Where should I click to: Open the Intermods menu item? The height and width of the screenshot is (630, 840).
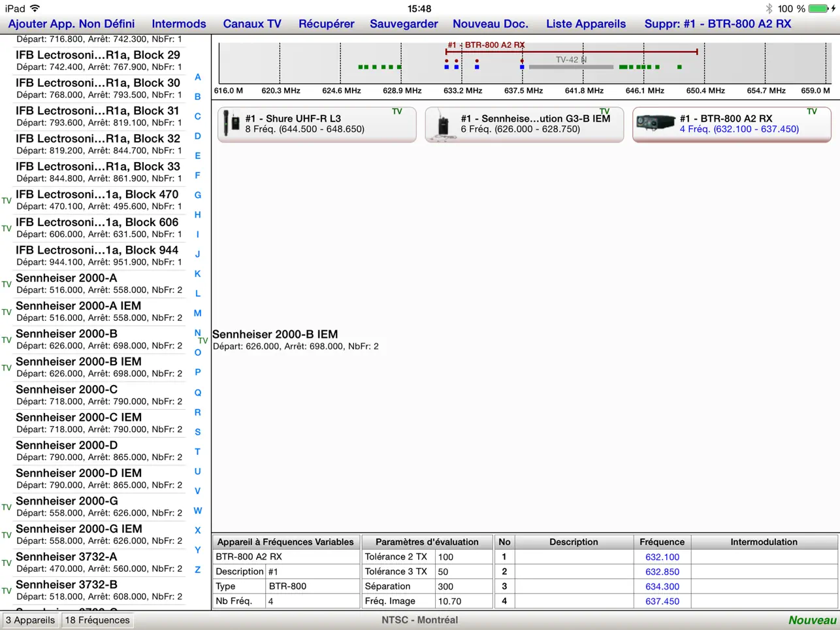pyautogui.click(x=179, y=24)
